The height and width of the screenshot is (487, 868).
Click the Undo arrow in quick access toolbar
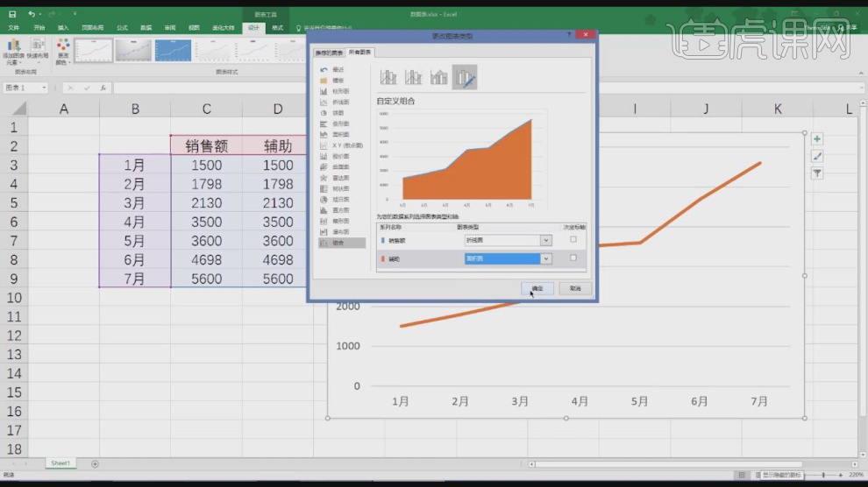pyautogui.click(x=31, y=14)
